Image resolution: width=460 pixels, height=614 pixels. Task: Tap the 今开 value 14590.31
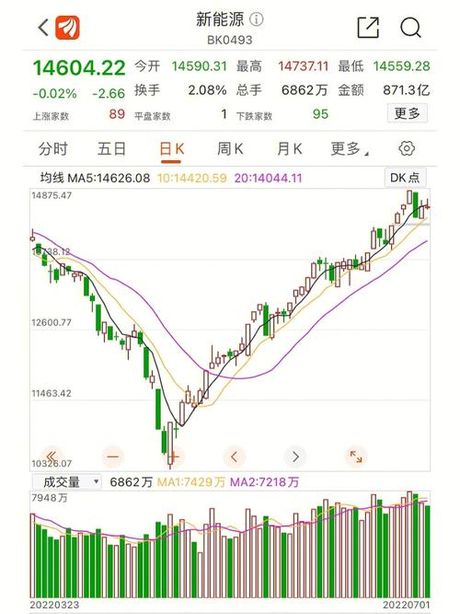(x=199, y=66)
